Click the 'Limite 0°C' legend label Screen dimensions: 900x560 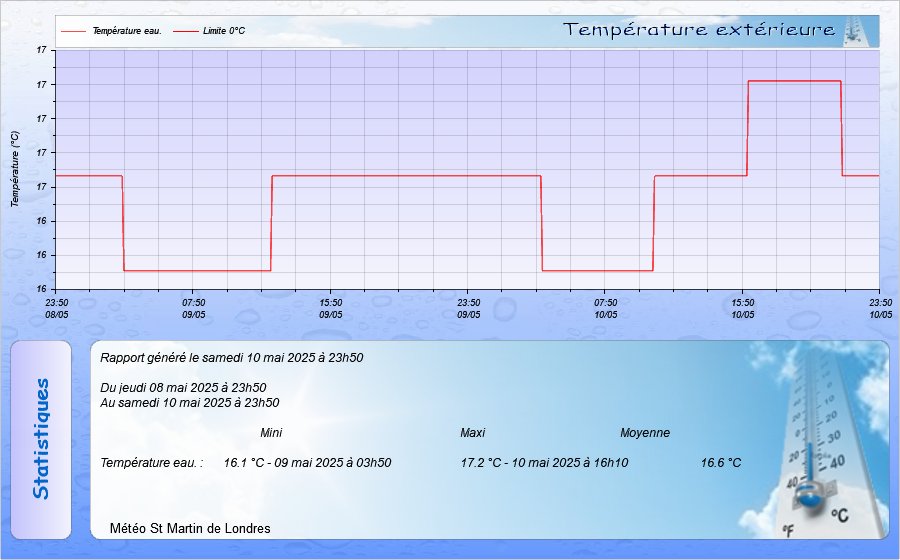pos(224,31)
